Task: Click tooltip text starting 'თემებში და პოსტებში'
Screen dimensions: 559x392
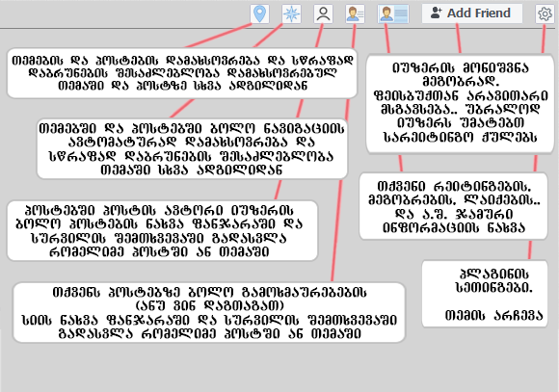Action: coord(192,149)
